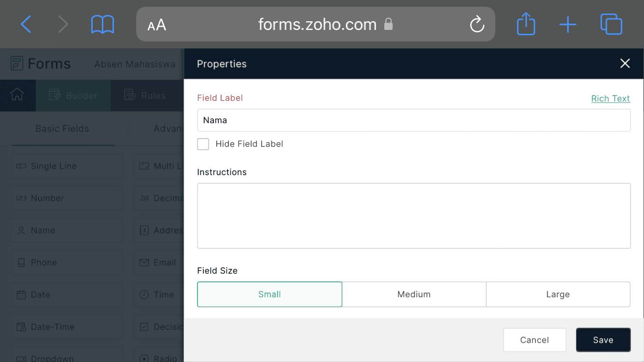Add new tab with plus icon

click(568, 24)
